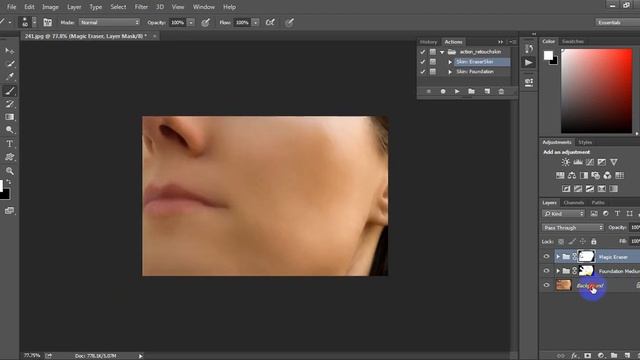Create new action in Actions panel

point(487,91)
